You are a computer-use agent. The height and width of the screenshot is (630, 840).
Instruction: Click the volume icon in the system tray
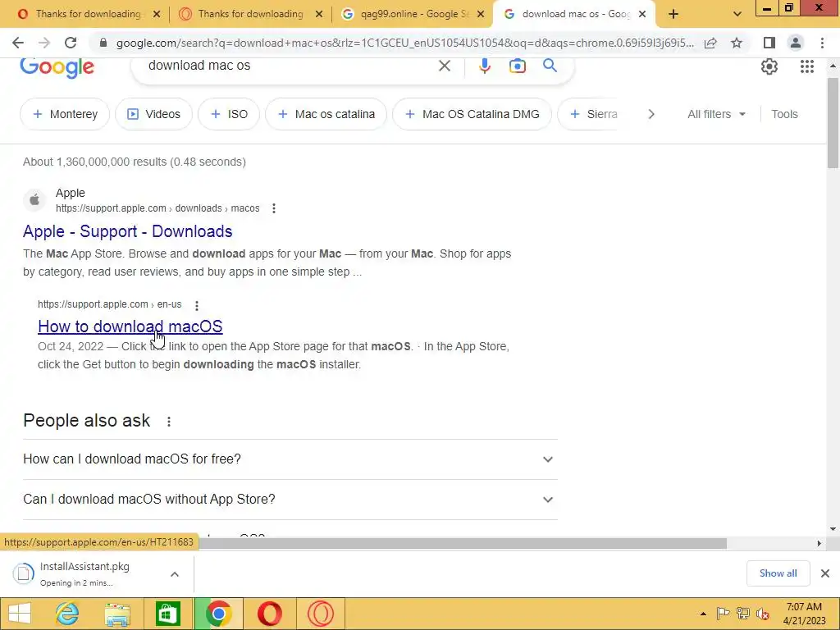[762, 614]
